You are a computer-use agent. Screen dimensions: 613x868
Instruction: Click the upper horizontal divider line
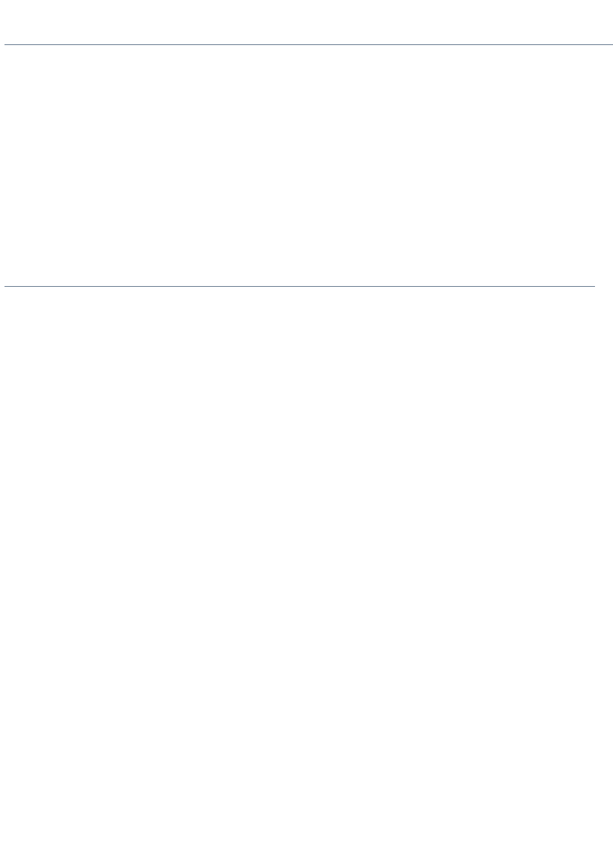pyautogui.click(x=308, y=44)
